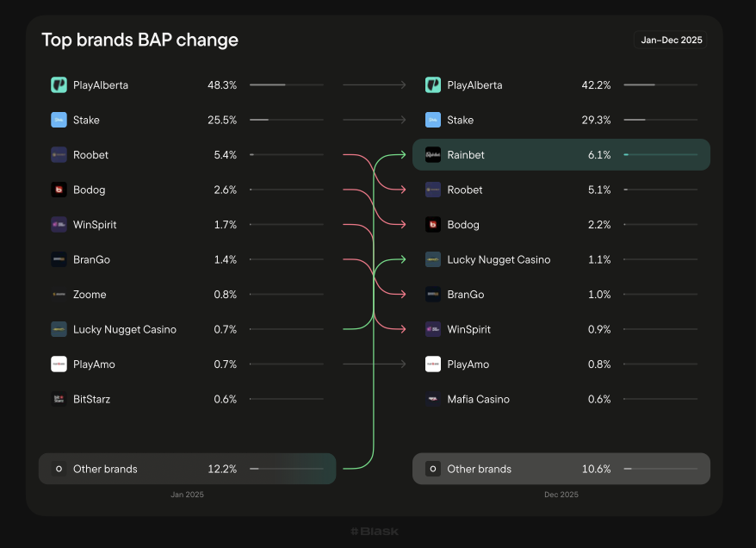This screenshot has height=548, width=756.
Task: Click the Dec 2025 column caption
Action: [561, 495]
